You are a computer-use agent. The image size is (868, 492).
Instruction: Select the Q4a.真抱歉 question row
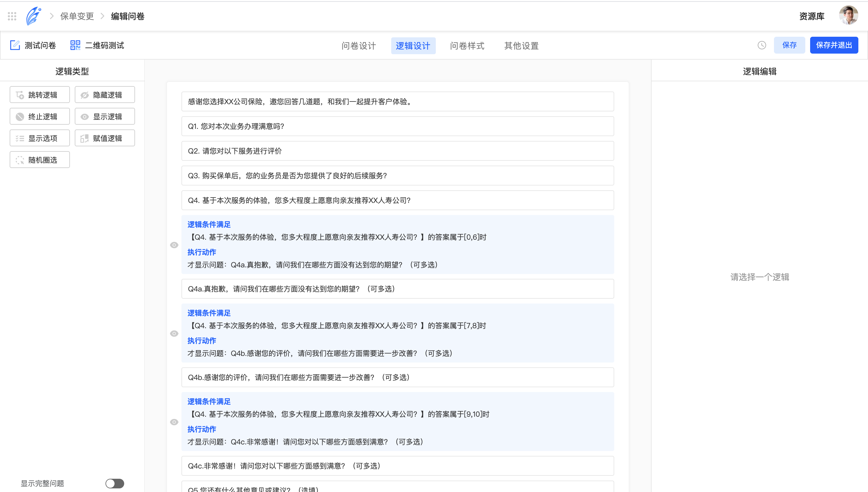pos(398,288)
